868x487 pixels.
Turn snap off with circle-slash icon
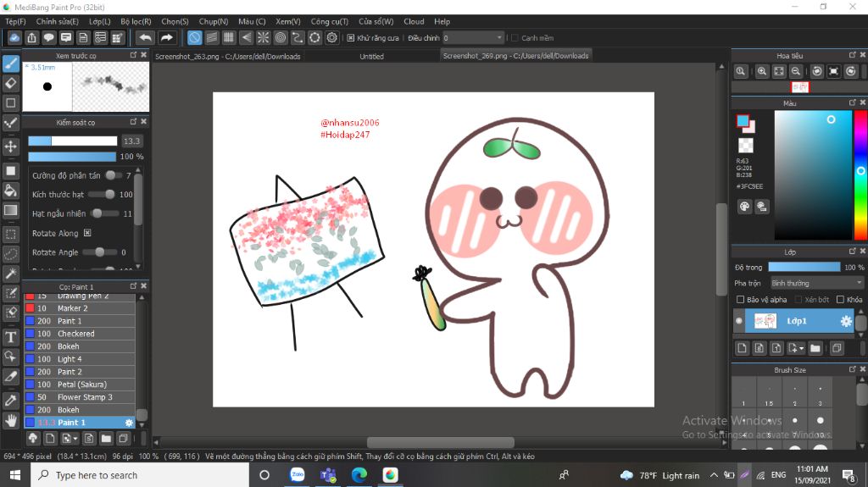[x=194, y=37]
